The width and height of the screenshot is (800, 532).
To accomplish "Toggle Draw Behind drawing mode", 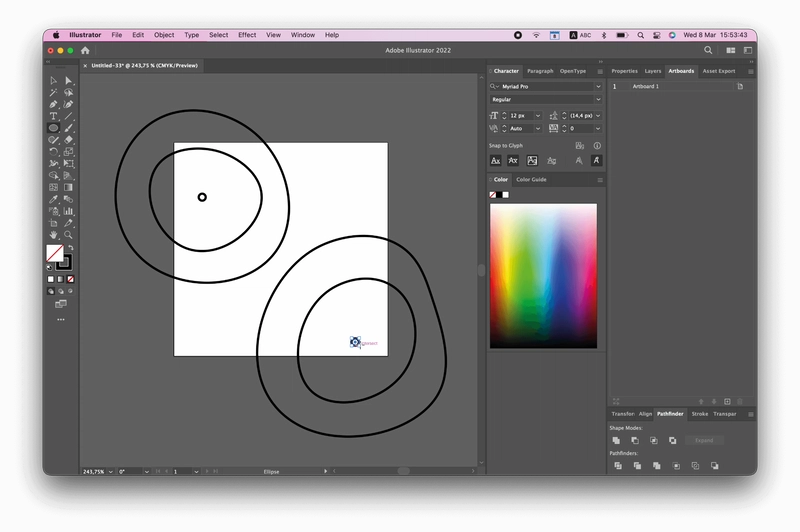I will pos(61,291).
